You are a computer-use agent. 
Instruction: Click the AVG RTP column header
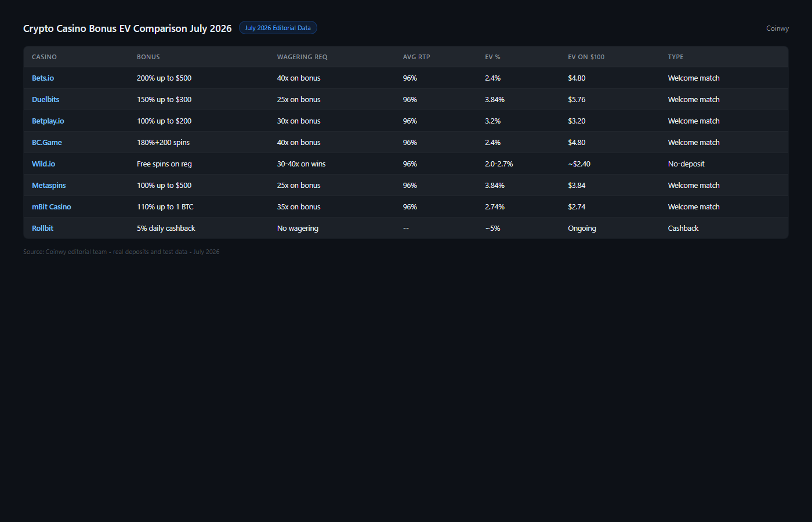coord(416,57)
